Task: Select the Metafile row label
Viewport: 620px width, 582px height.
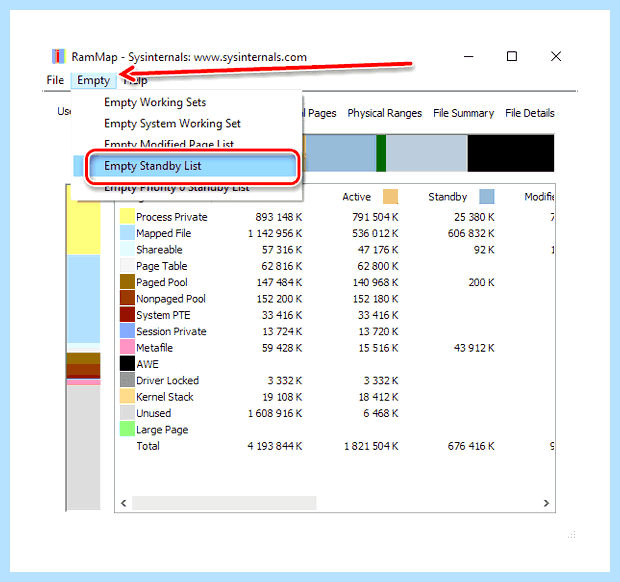Action: [x=155, y=348]
